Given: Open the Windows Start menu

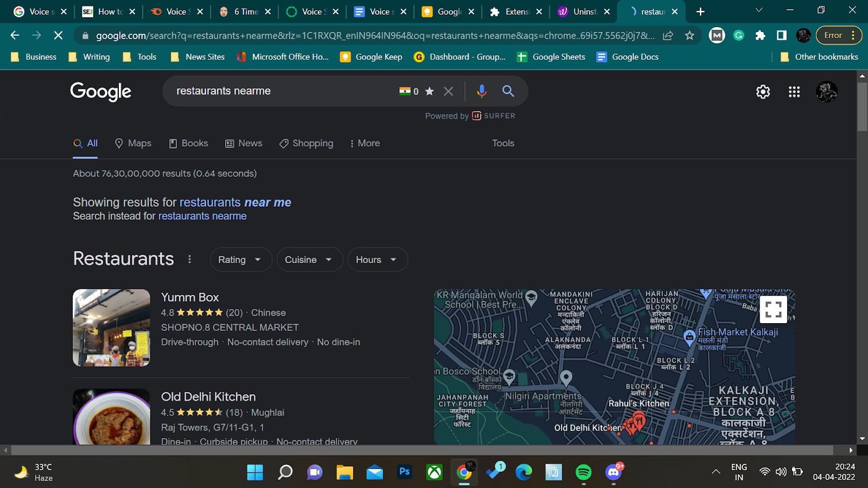Looking at the screenshot, I should (255, 472).
